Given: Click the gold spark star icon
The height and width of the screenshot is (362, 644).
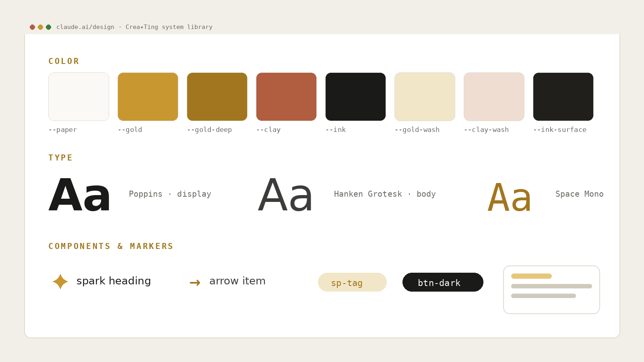Looking at the screenshot, I should (60, 282).
